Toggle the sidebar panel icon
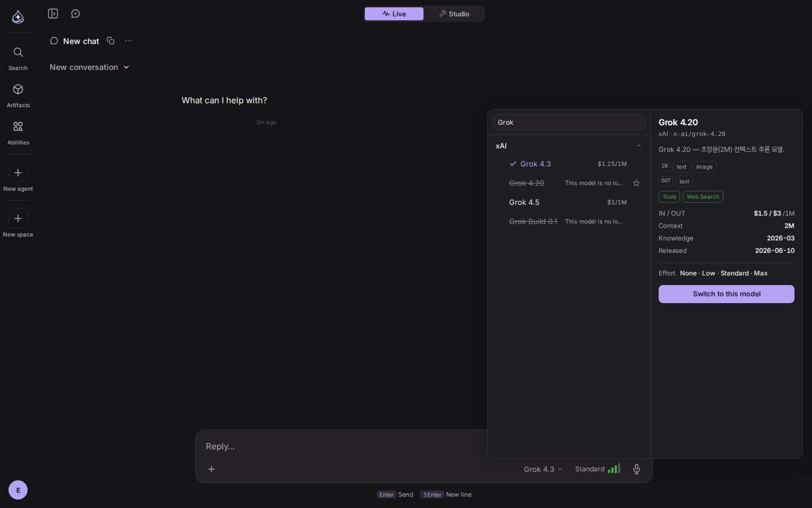This screenshot has width=812, height=508. coord(53,14)
